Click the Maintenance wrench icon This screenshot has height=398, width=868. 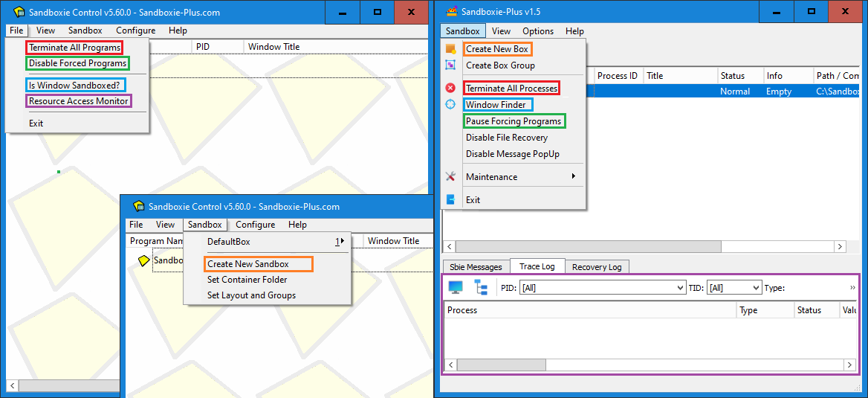pos(450,176)
